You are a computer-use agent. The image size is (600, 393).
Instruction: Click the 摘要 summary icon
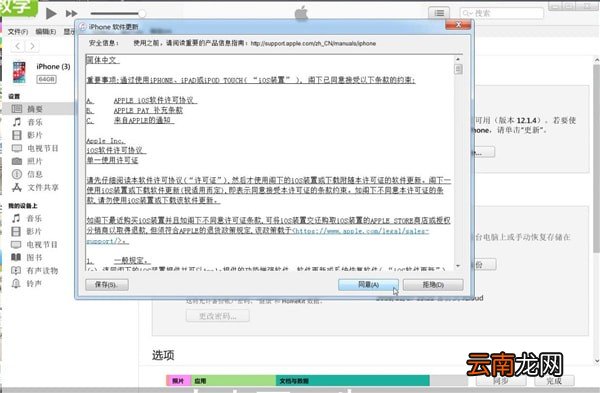(17, 109)
